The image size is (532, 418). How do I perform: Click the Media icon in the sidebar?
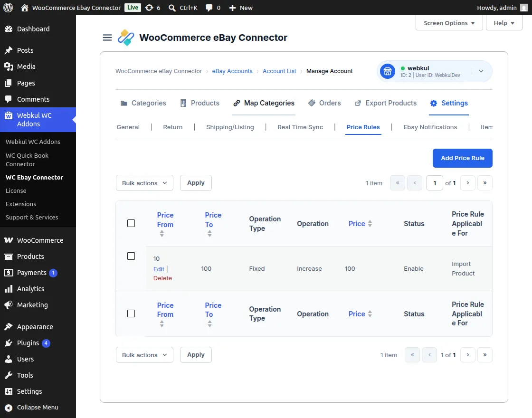(x=9, y=66)
